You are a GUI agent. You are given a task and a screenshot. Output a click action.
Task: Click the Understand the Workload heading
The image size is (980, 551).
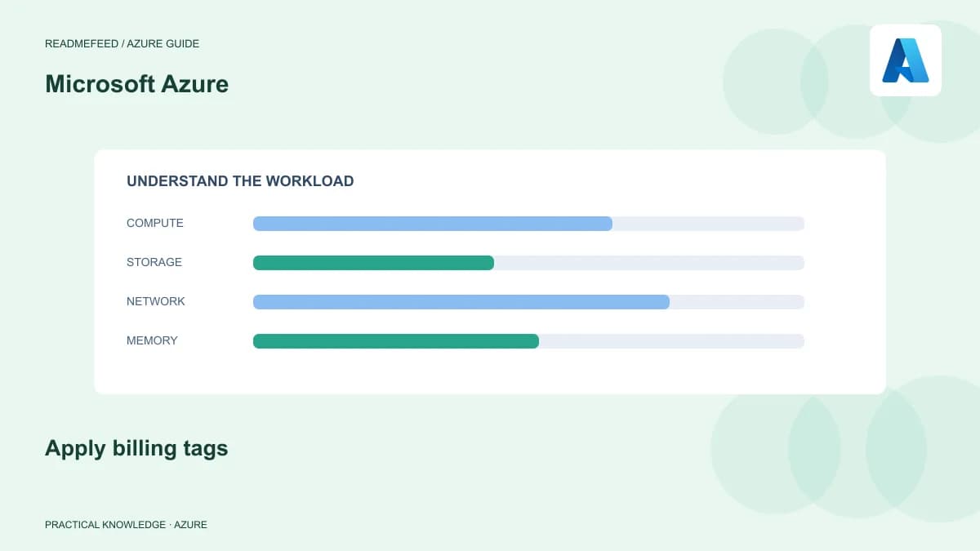pyautogui.click(x=240, y=181)
